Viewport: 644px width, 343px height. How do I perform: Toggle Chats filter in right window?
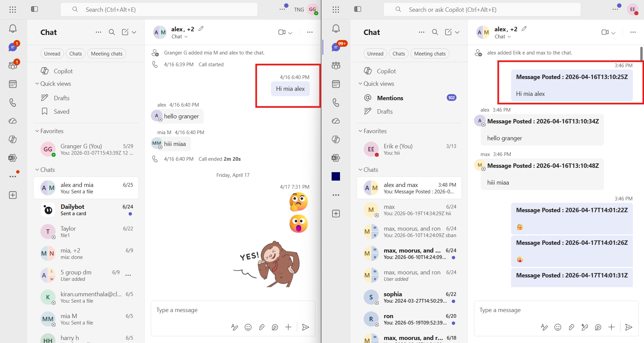(399, 54)
